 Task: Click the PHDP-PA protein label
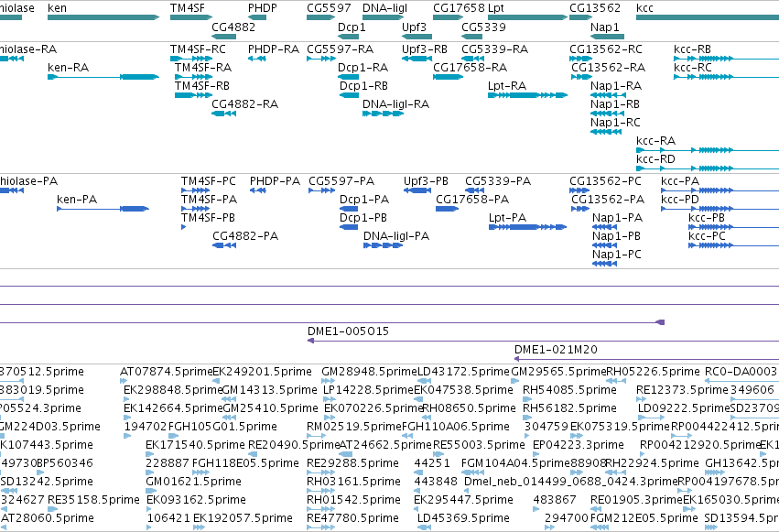pos(275,180)
